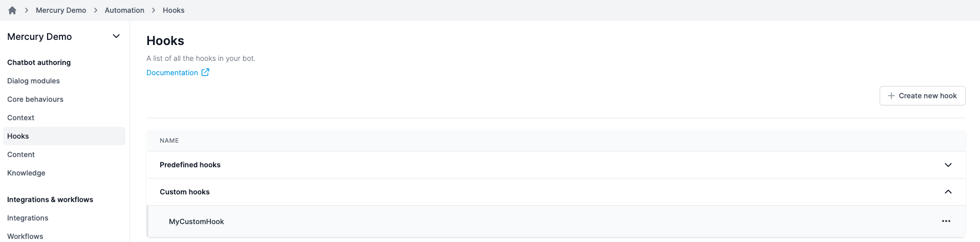Click the Create new hook button
The image size is (980, 242).
click(x=922, y=96)
